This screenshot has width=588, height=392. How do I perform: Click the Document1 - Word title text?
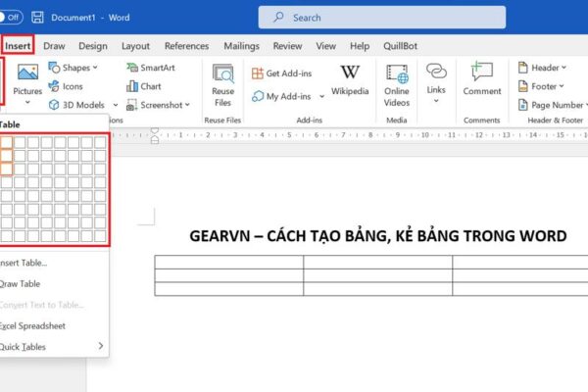tap(90, 18)
